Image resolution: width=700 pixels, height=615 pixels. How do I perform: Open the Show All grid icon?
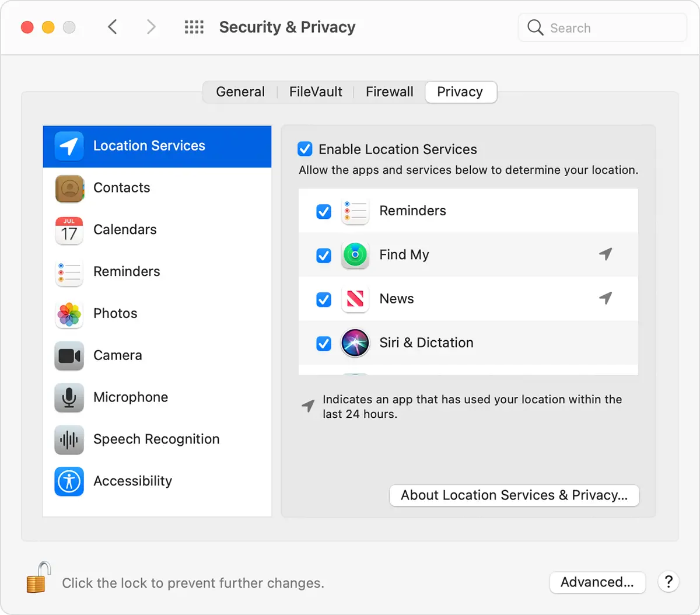[x=194, y=27]
